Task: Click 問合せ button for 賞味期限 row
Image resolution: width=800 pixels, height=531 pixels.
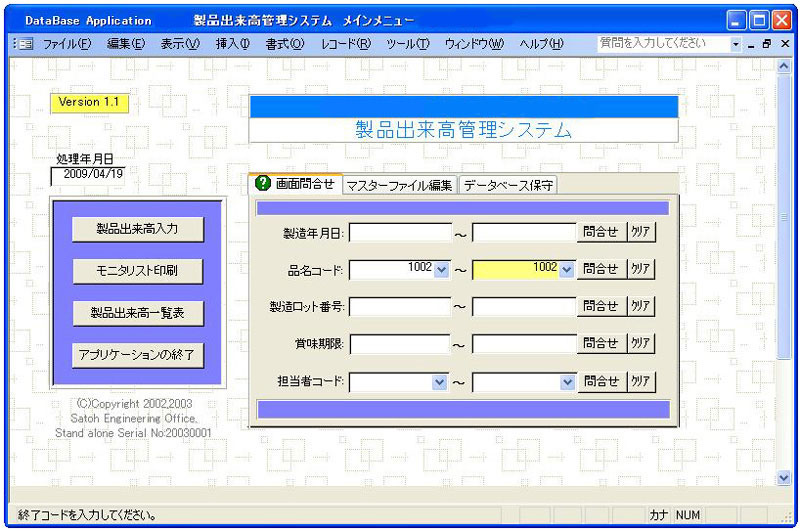Action: point(601,344)
